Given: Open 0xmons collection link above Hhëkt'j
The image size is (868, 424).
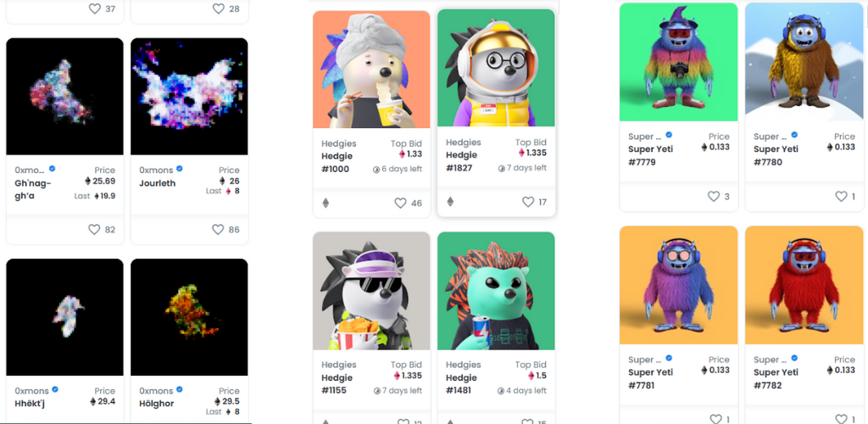Looking at the screenshot, I should [31, 391].
